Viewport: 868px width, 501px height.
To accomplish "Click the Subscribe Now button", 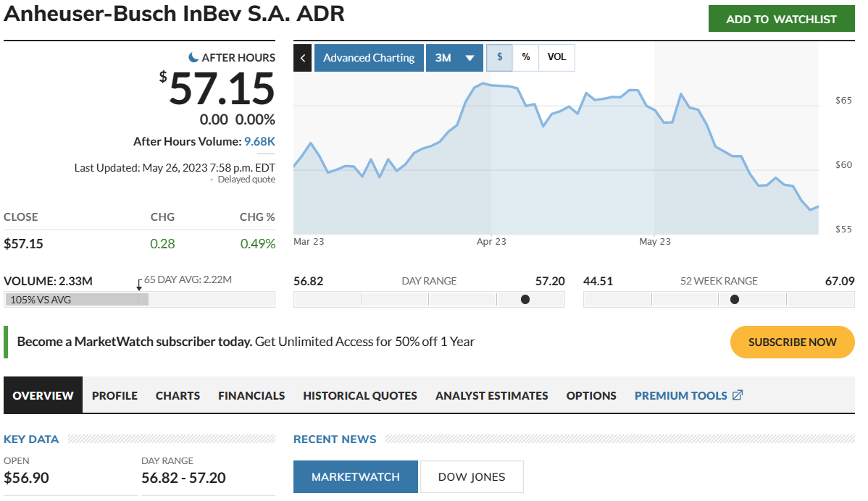I will tap(793, 342).
